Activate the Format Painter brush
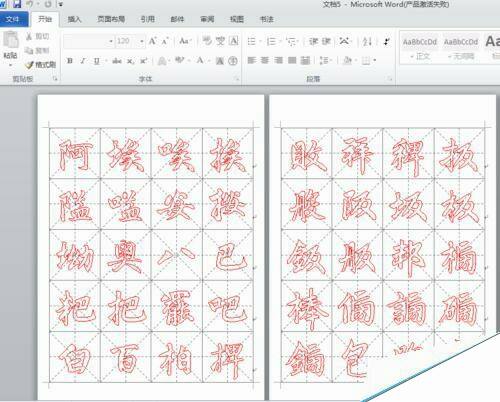The height and width of the screenshot is (402, 500). click(30, 64)
